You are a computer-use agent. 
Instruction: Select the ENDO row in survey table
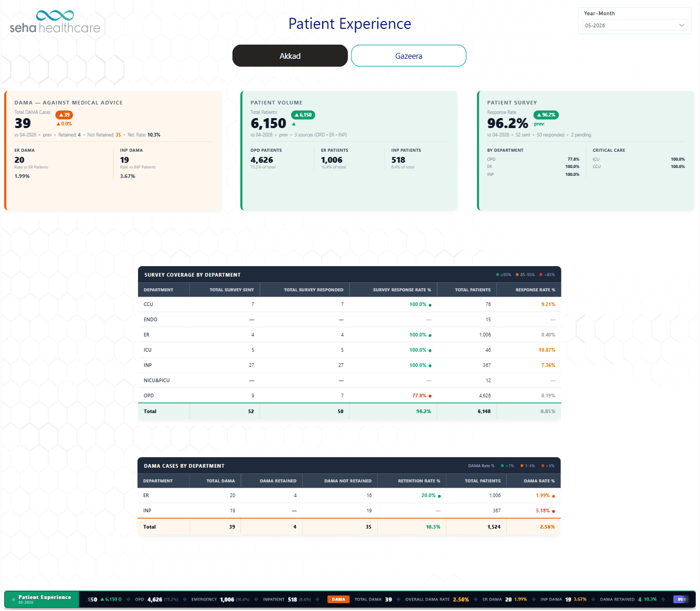coord(349,320)
